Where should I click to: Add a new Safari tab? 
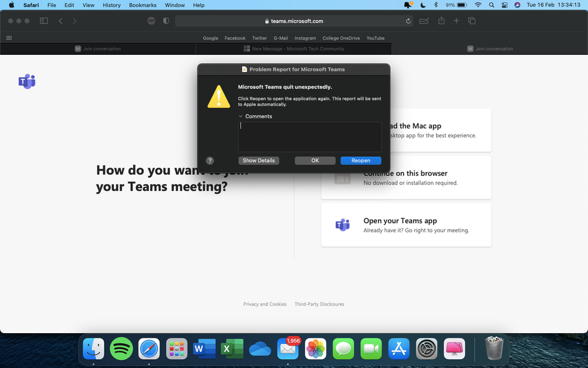(x=456, y=21)
